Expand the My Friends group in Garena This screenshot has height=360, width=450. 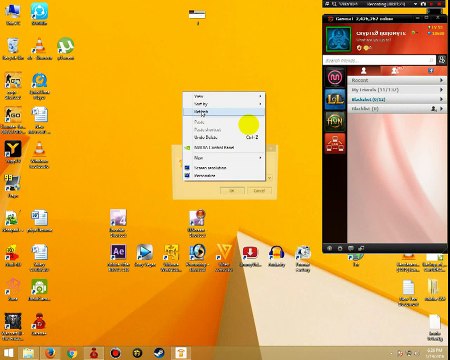397,90
